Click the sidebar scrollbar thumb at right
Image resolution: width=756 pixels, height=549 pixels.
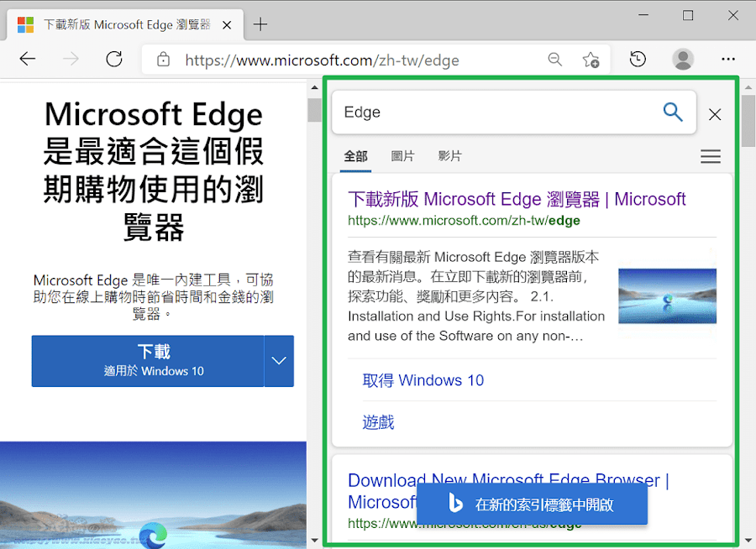748,121
